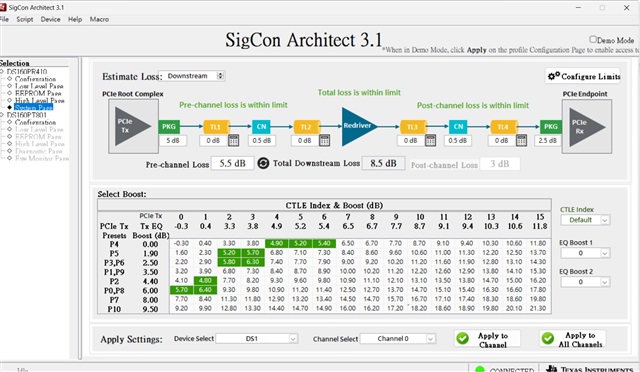Click the Pre-channel Loss 5.5 dB field

232,163
